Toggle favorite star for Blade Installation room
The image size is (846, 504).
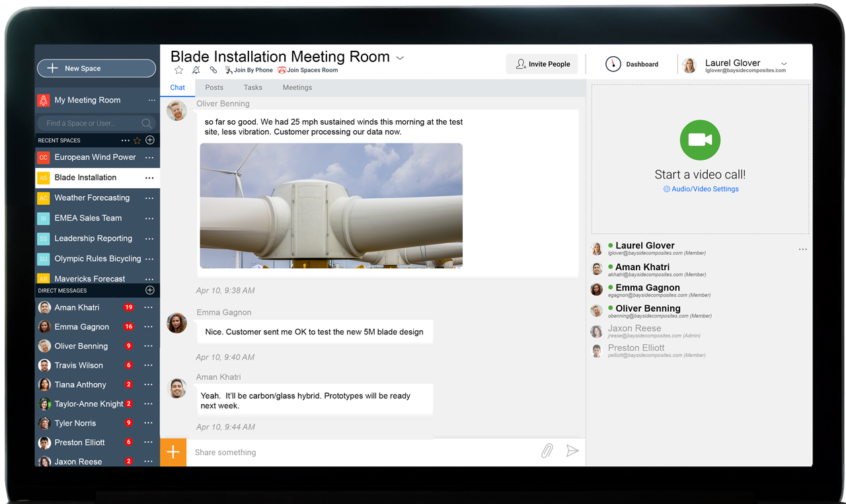pos(178,70)
